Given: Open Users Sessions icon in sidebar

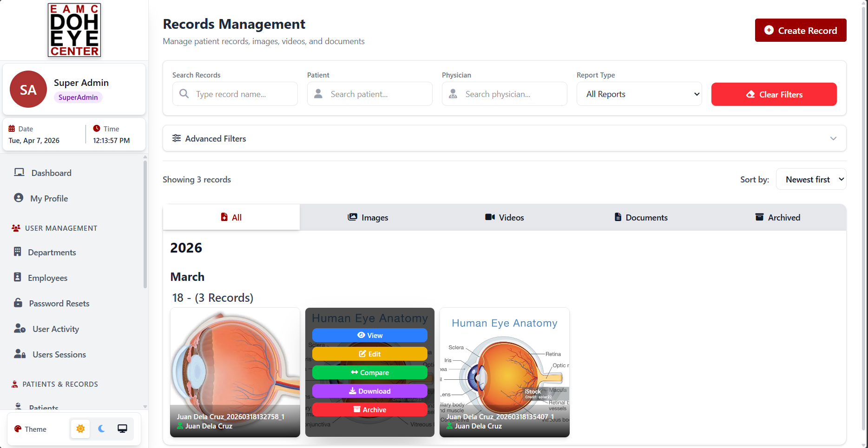Looking at the screenshot, I should coord(20,354).
